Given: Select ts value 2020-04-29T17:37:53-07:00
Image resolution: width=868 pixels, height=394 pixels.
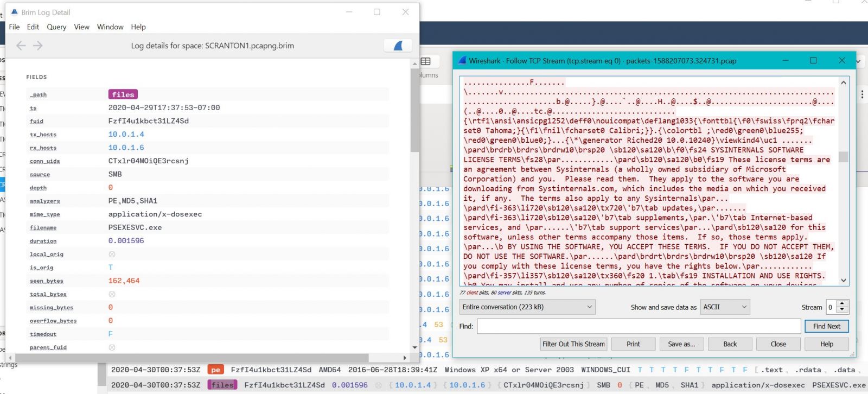Looking at the screenshot, I should (x=164, y=107).
